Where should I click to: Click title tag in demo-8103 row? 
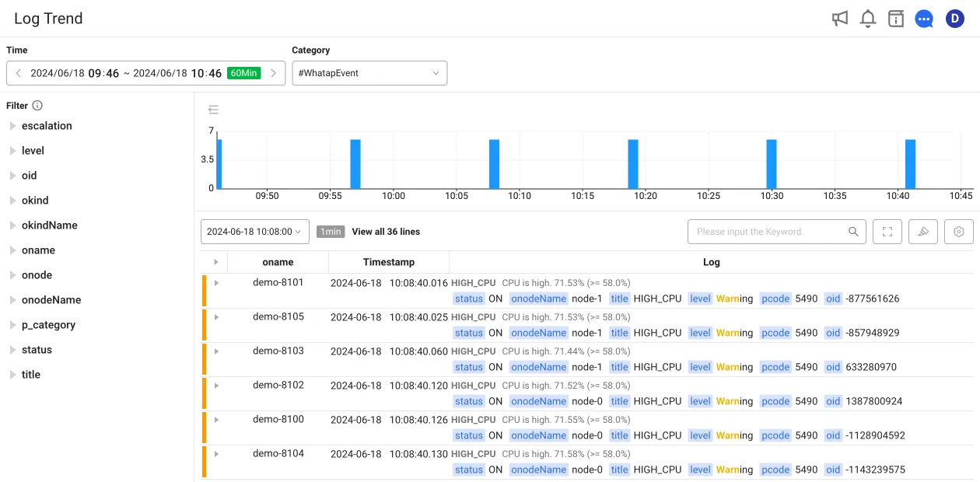(619, 367)
